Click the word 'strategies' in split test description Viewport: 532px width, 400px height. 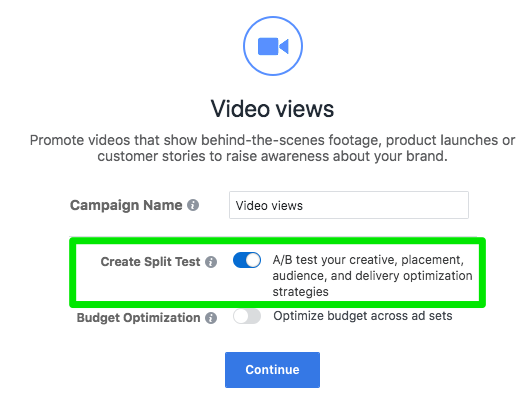[x=301, y=292]
